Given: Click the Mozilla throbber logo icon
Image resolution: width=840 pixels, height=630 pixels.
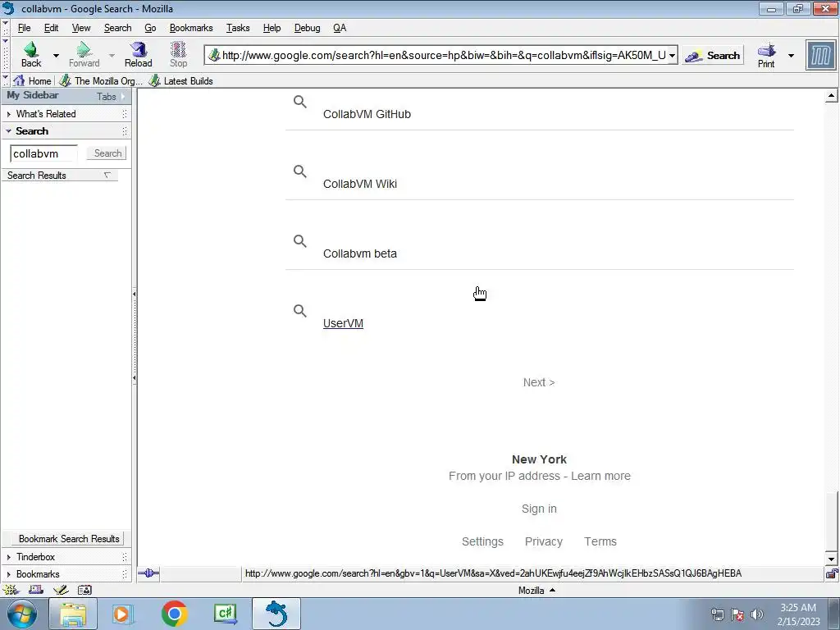Looking at the screenshot, I should pyautogui.click(x=820, y=55).
